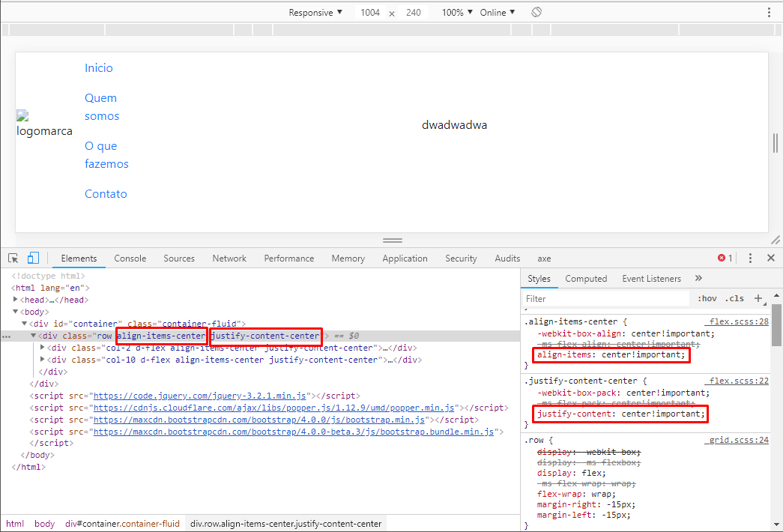Open device toolbar more options menu
This screenshot has height=532, width=783.
tap(769, 13)
